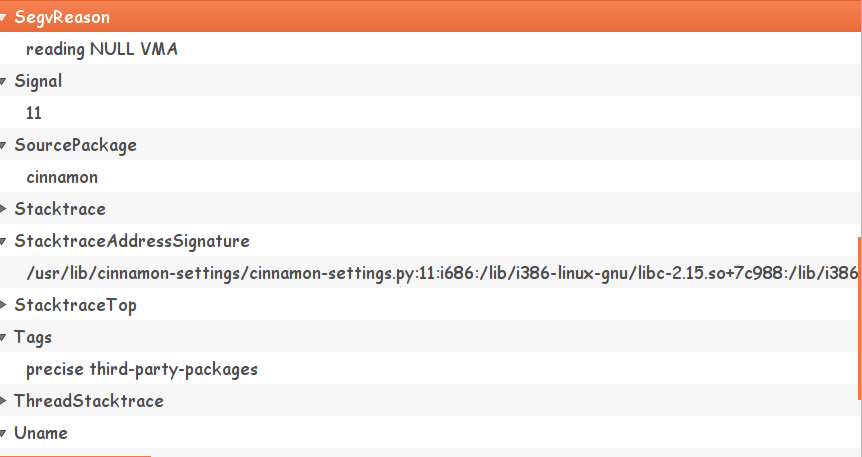Select the 'precise third-party-packages' tags value

click(x=142, y=369)
